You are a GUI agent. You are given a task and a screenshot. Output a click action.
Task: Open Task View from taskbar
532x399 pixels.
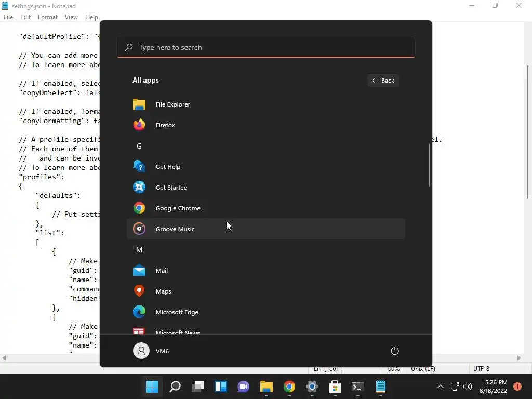198,387
